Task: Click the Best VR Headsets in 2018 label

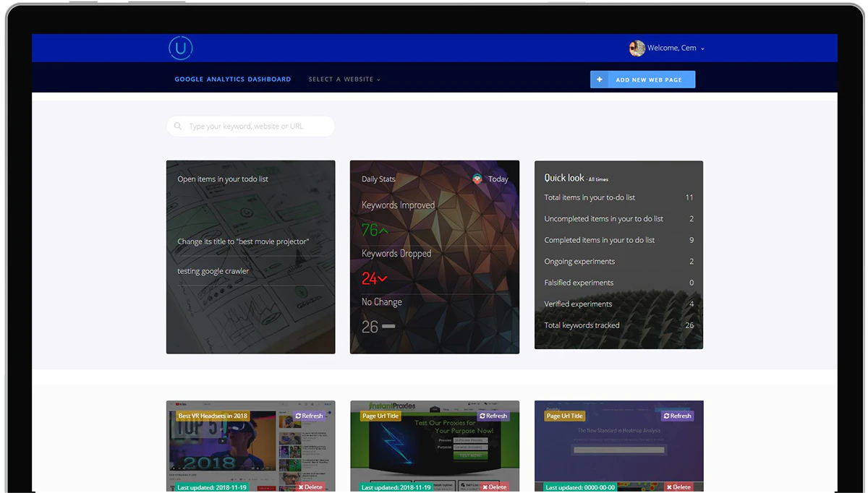Action: 213,416
